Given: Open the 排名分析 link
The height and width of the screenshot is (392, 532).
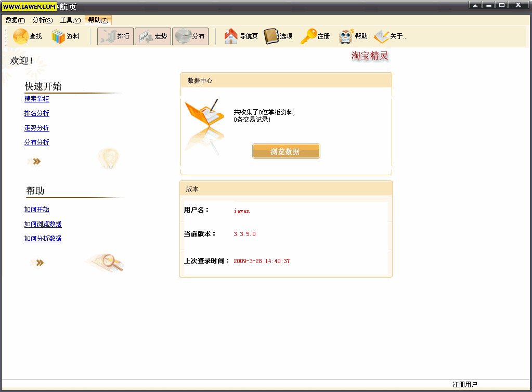Looking at the screenshot, I should coord(36,113).
